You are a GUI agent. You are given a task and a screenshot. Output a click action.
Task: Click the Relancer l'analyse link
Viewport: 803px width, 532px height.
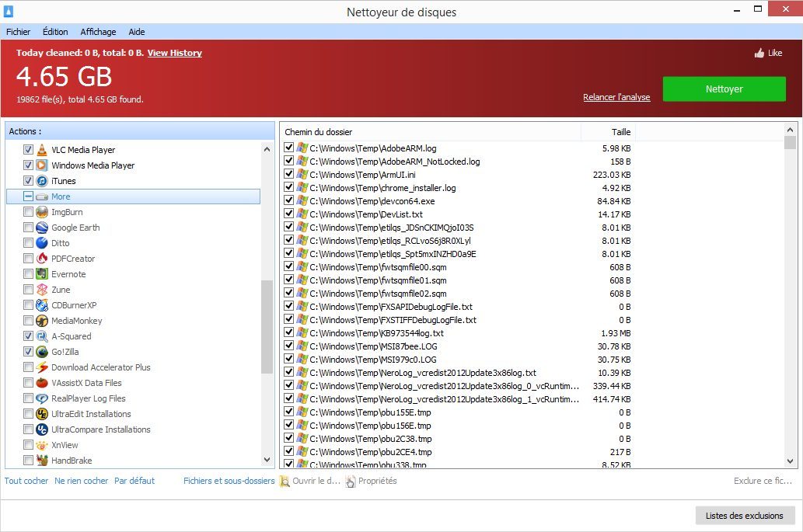point(616,97)
